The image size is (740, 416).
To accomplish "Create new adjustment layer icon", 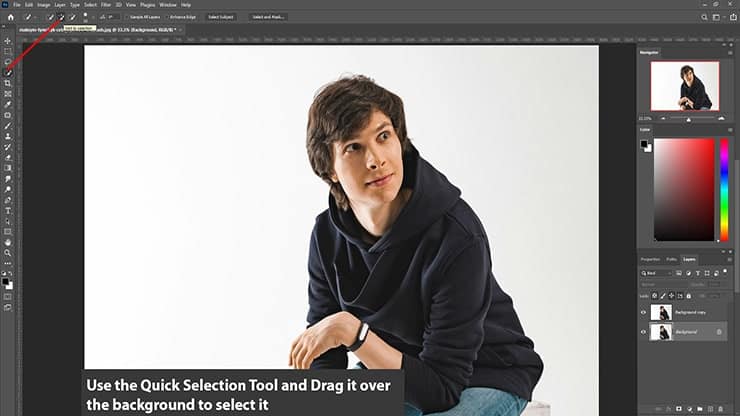I will pyautogui.click(x=689, y=409).
